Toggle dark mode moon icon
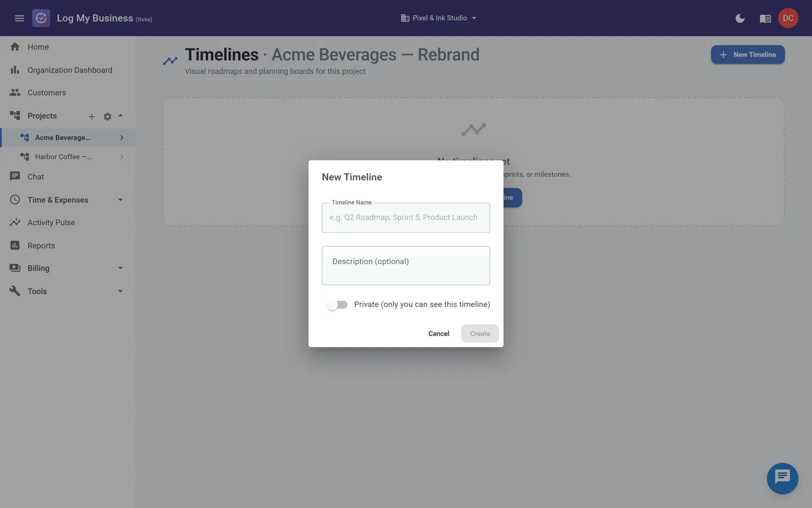Screen dimensions: 812x508 [x=740, y=18]
